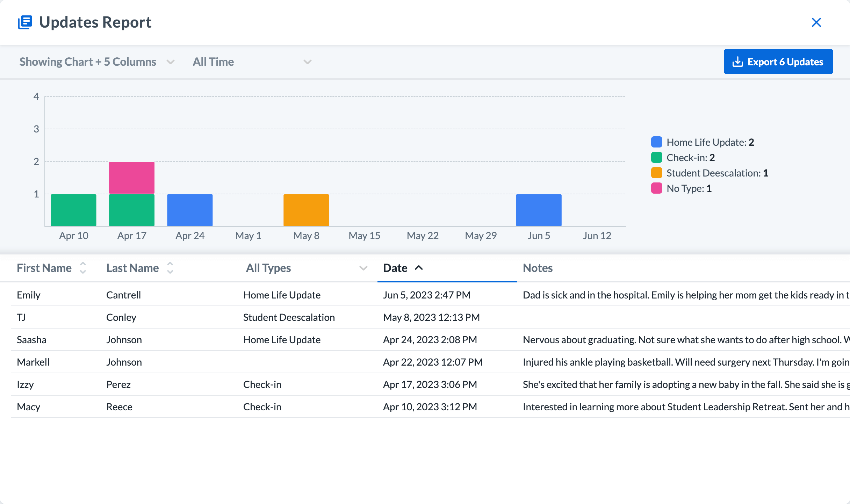Click the Home Life Update: 2 legend label

coord(710,142)
